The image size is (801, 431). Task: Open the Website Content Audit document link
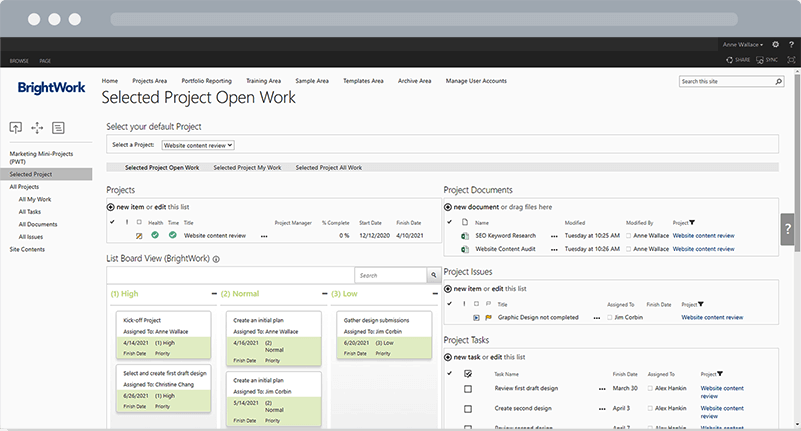click(508, 248)
